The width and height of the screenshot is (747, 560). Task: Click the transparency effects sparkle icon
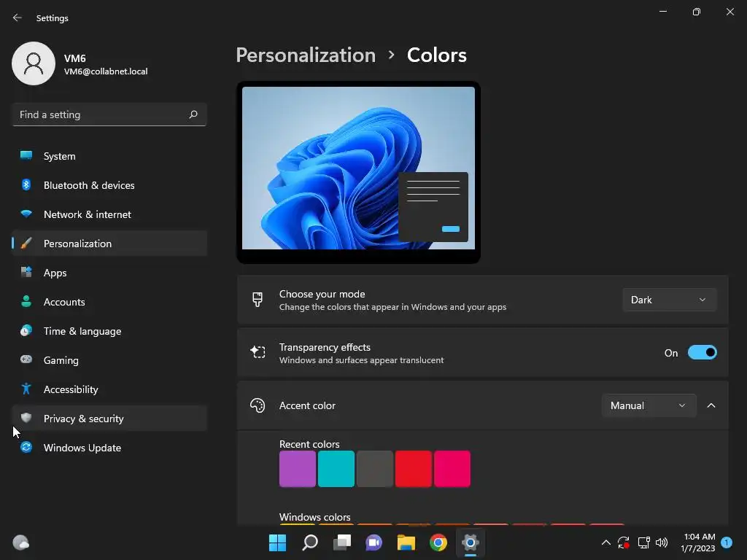(258, 352)
